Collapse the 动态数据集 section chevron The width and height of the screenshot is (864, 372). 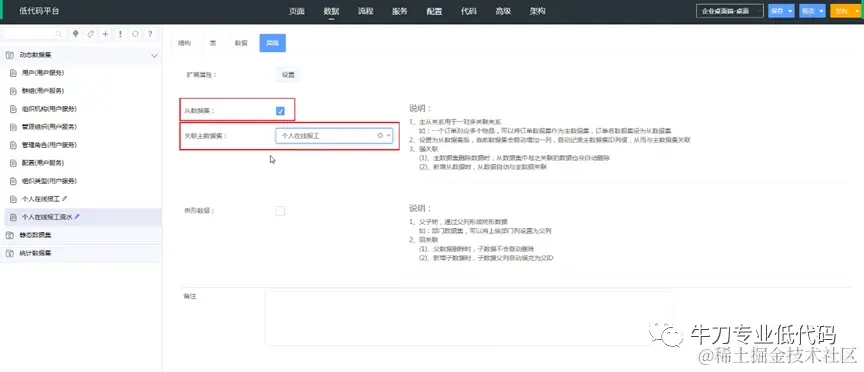tap(154, 56)
